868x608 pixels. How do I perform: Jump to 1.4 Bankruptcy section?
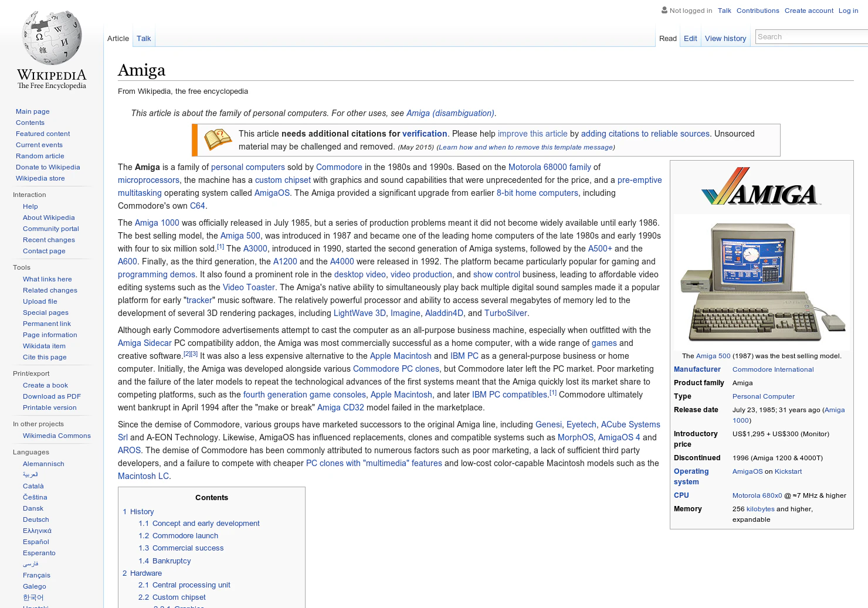pyautogui.click(x=165, y=561)
